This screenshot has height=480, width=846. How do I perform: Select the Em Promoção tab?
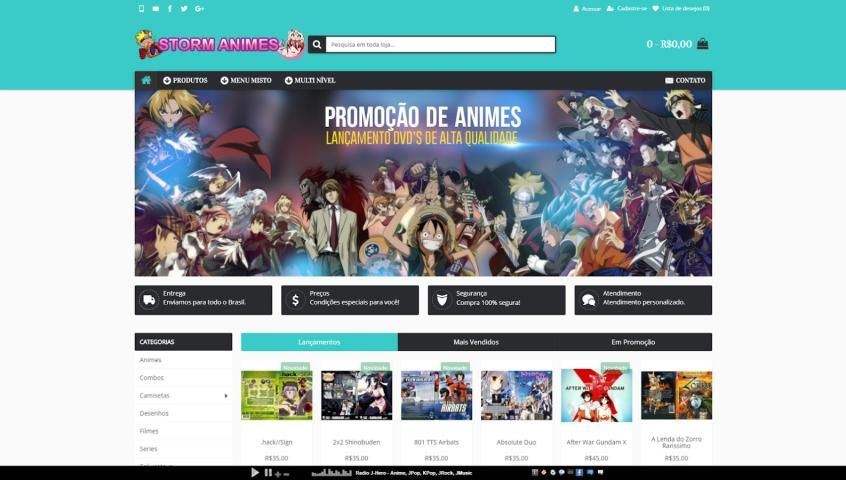(x=634, y=342)
